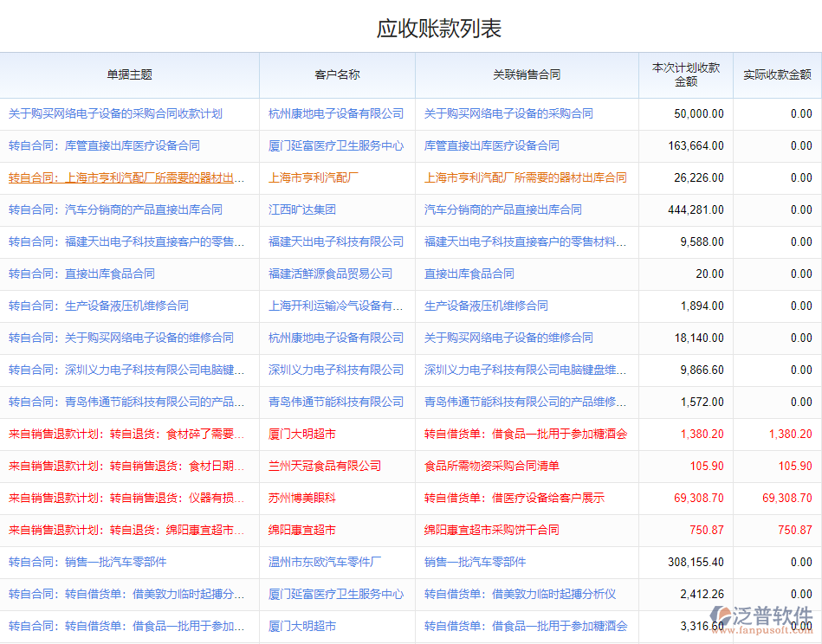822x644 pixels.
Task: Click the 客户名称 column header
Action: (337, 76)
